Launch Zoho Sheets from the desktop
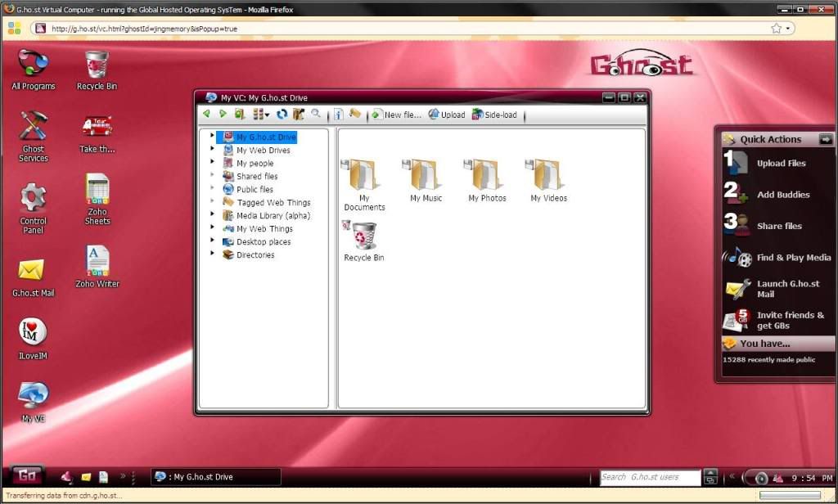This screenshot has height=504, width=838. [97, 199]
